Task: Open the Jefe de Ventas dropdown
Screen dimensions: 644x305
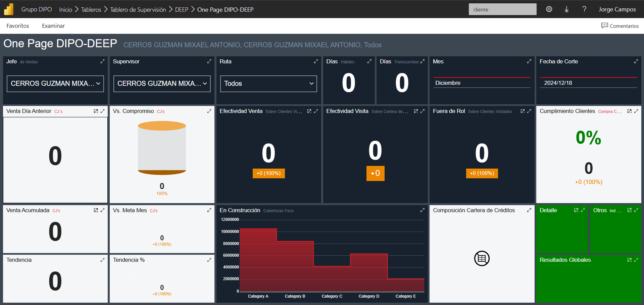Action: 55,83
